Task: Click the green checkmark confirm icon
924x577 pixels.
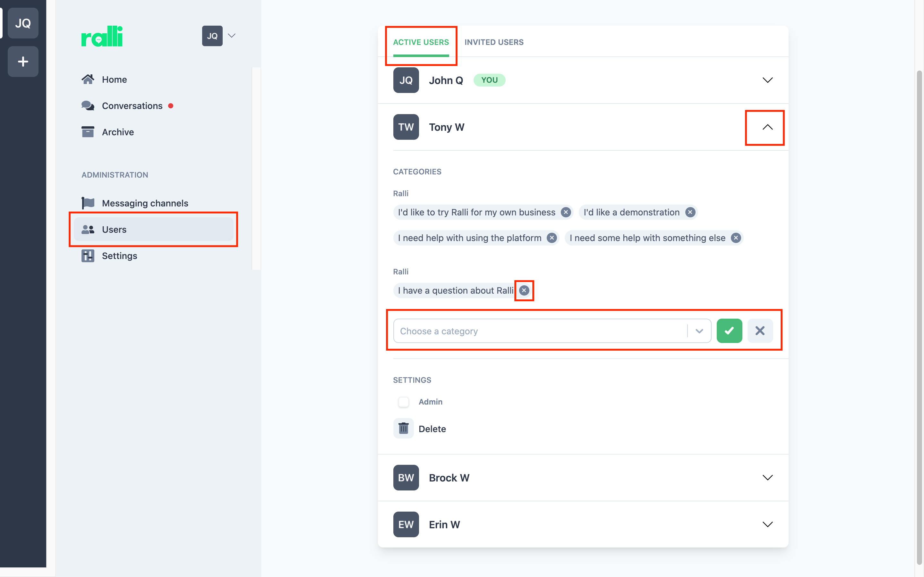Action: click(730, 330)
